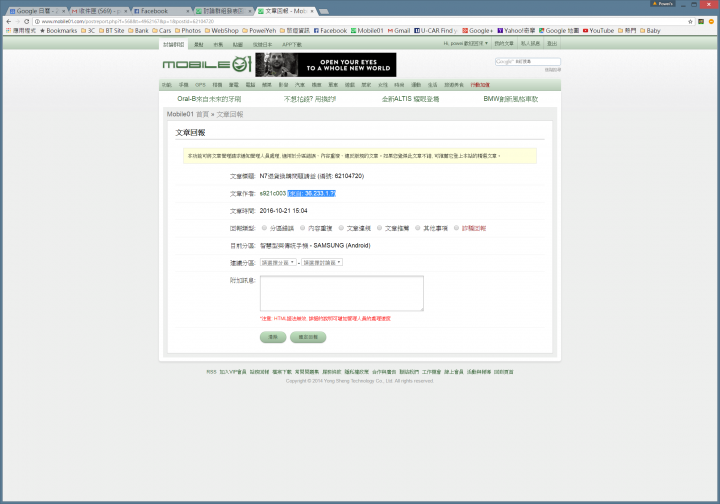
Task: Open the WebShop bookmark folder
Action: [x=221, y=31]
